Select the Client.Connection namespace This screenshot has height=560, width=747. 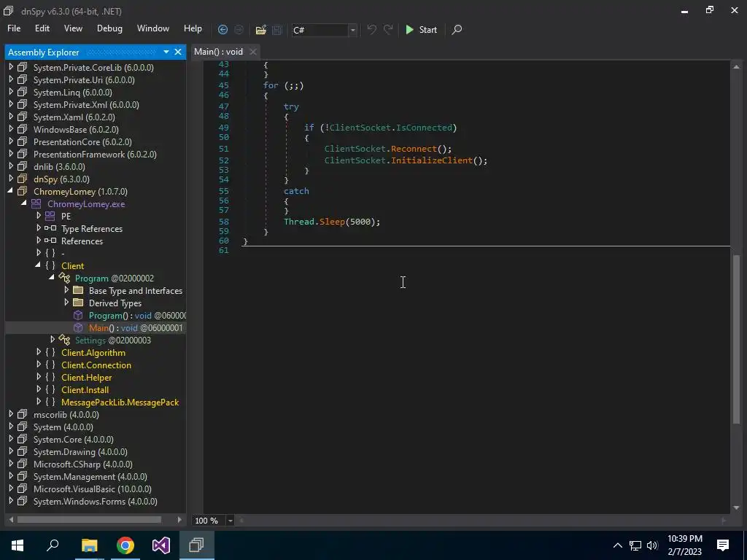pyautogui.click(x=96, y=365)
